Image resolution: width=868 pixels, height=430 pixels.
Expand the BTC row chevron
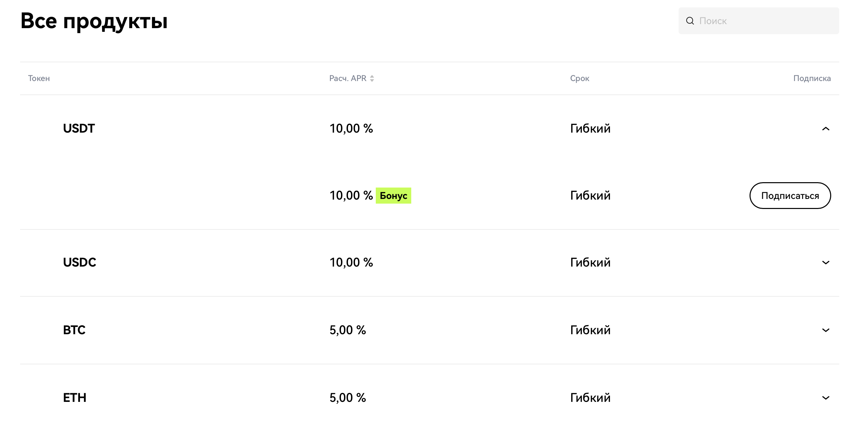click(x=826, y=330)
